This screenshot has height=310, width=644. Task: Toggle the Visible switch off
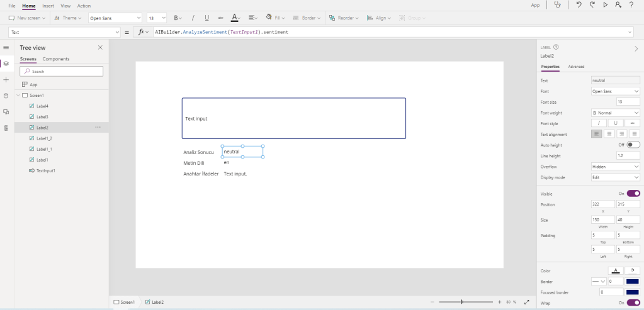[x=633, y=194]
